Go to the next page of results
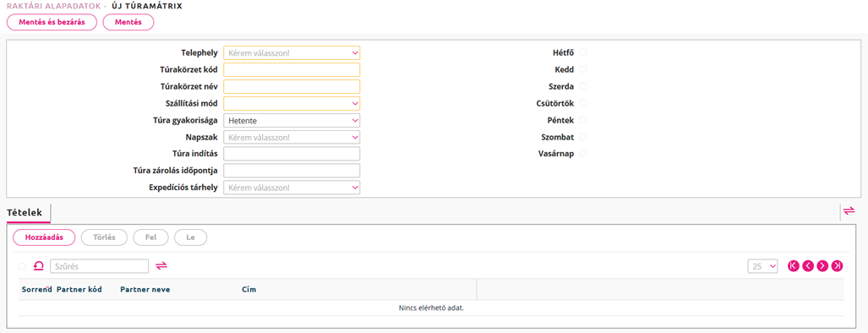This screenshot has height=333, width=868. (822, 266)
